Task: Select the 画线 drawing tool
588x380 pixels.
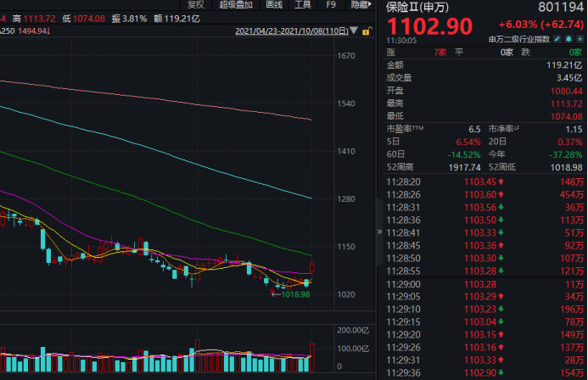Action: click(x=273, y=5)
